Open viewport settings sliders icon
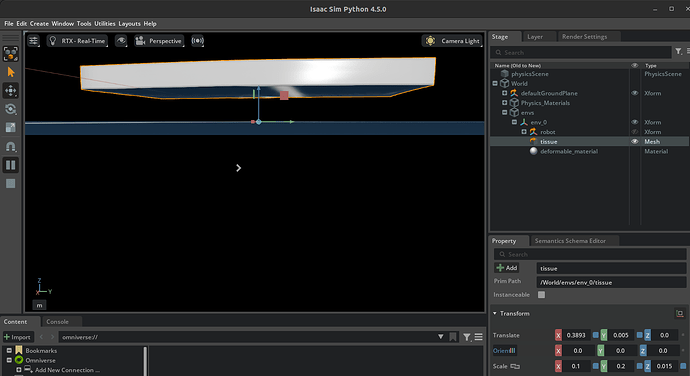 point(33,41)
